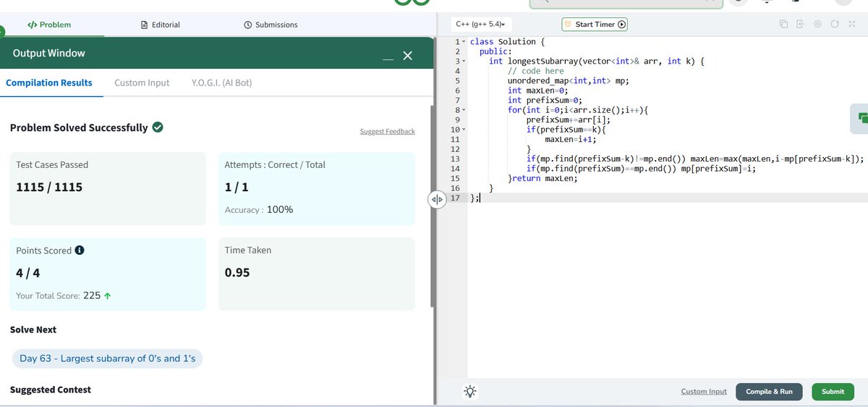868x407 pixels.
Task: Switch to Custom Input tab in Output Window
Action: pyautogui.click(x=142, y=83)
